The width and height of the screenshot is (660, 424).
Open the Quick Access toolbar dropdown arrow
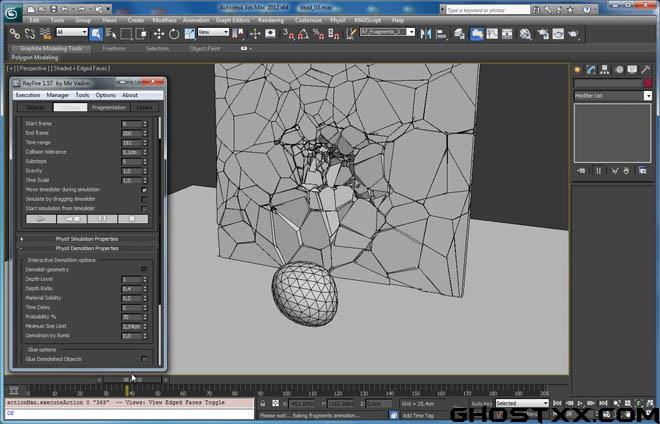tap(108, 8)
